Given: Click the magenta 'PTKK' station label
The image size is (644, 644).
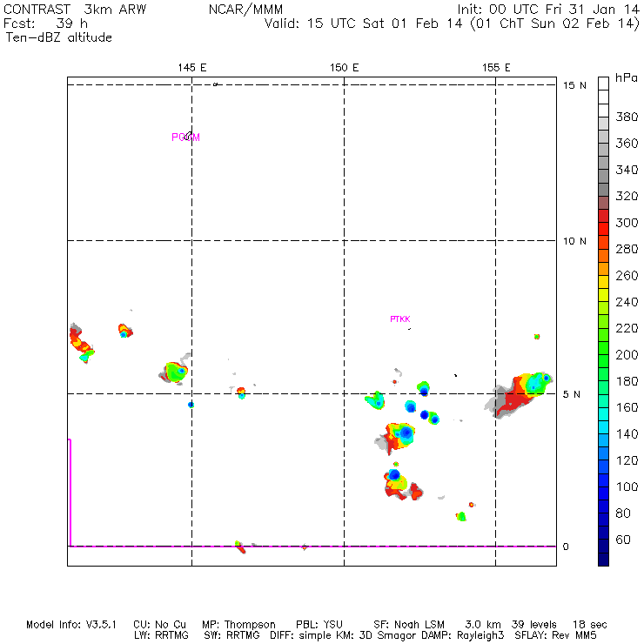Looking at the screenshot, I should tap(400, 319).
